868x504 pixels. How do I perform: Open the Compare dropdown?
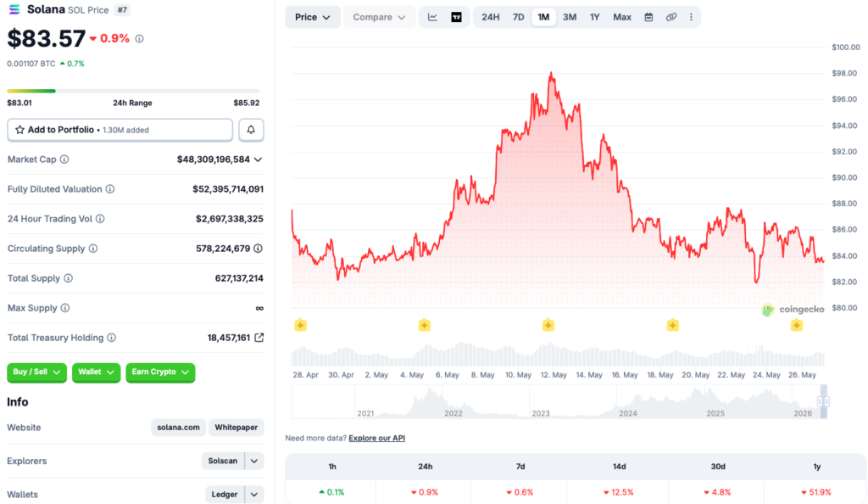(379, 17)
